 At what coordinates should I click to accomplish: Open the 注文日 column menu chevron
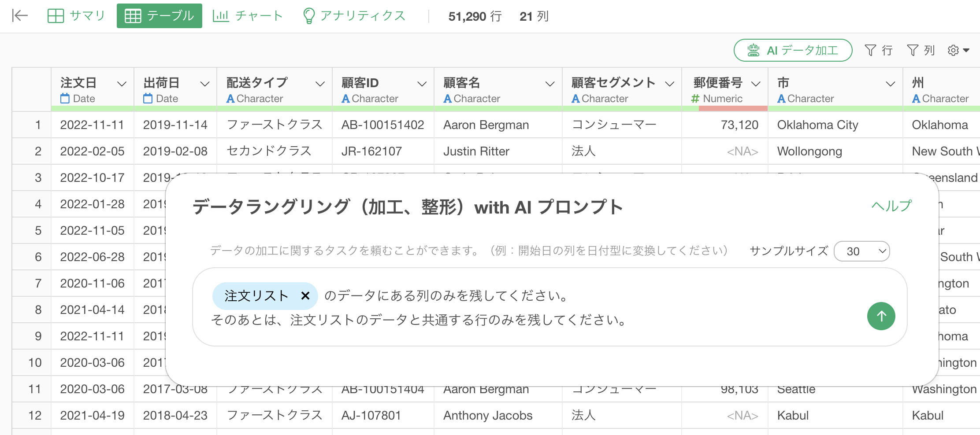pos(122,84)
